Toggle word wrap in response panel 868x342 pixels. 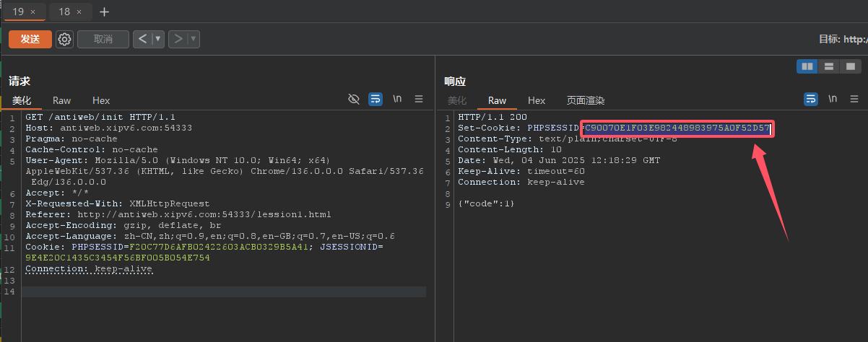(x=811, y=99)
